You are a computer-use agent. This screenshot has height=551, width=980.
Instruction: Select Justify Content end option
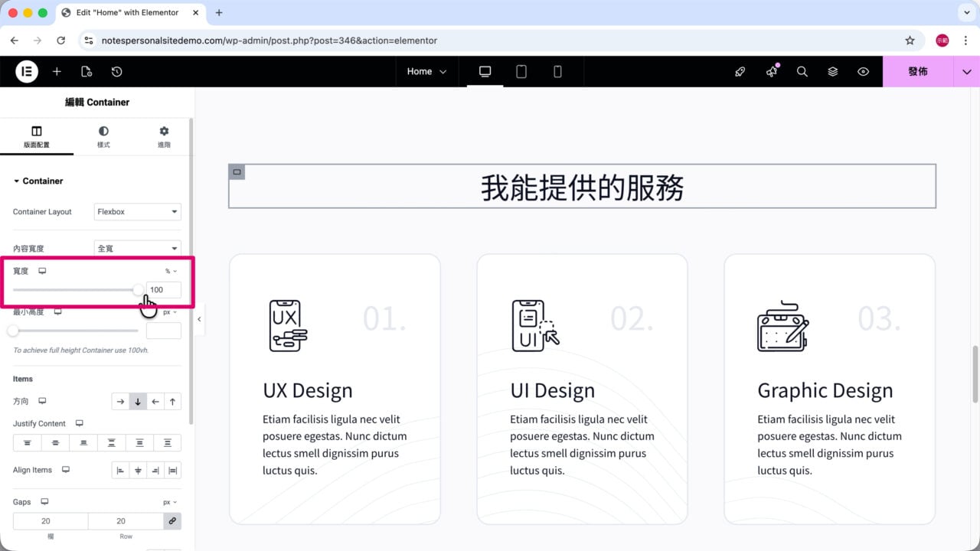tap(83, 442)
